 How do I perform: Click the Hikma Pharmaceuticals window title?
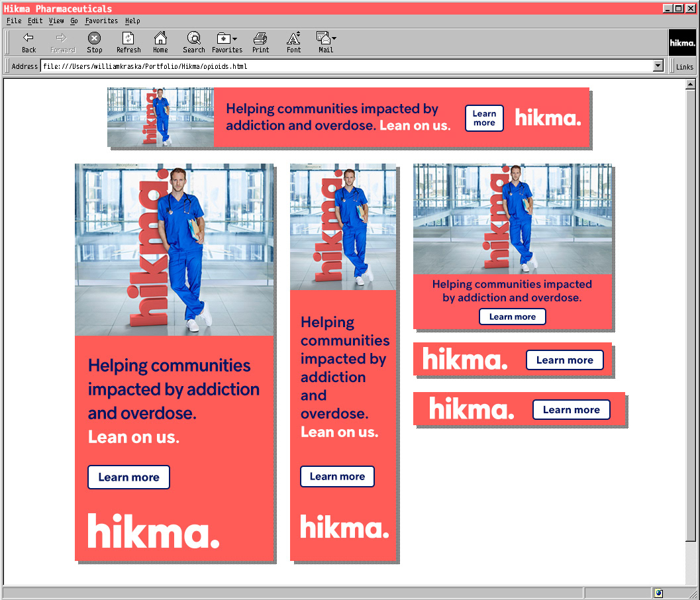coord(58,9)
